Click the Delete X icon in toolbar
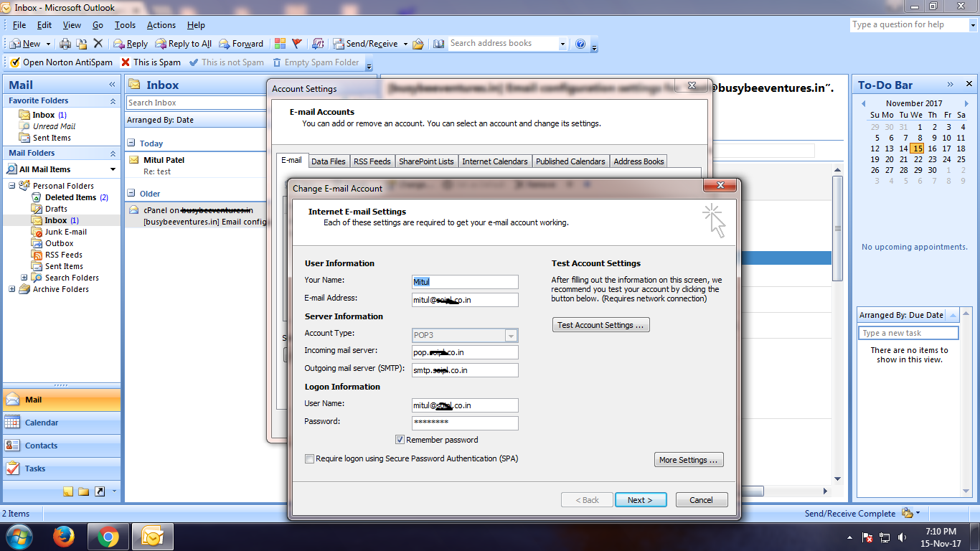The width and height of the screenshot is (980, 551). [x=98, y=44]
